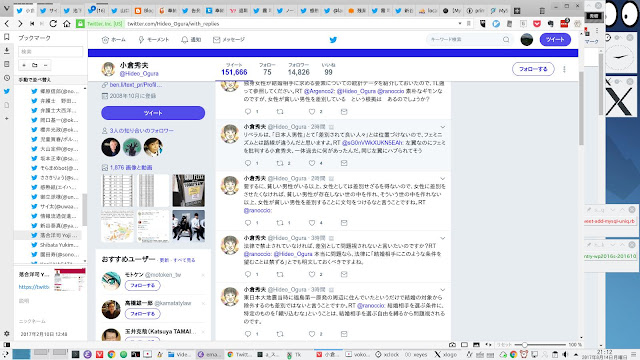The height and width of the screenshot is (360, 640).
Task: Open Chrome icon in the taskbar
Action: 111,354
